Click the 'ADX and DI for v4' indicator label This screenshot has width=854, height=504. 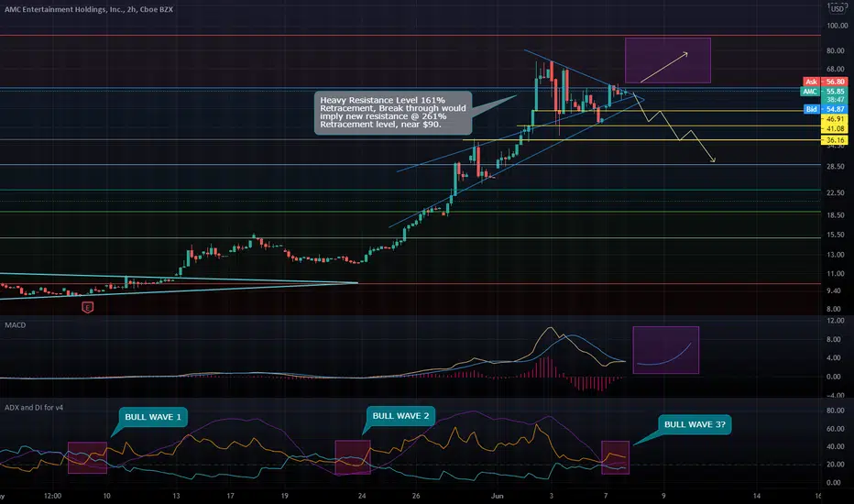coord(34,408)
